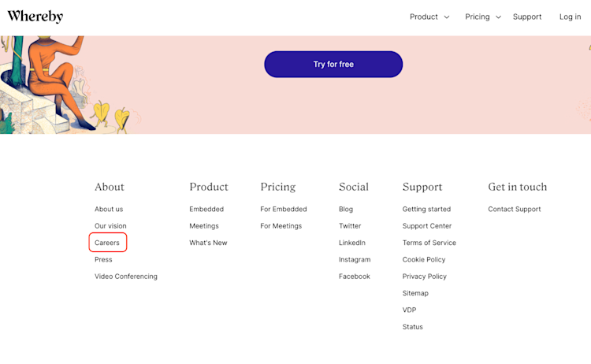Go to Support in header
The width and height of the screenshot is (591, 364).
[x=527, y=17]
